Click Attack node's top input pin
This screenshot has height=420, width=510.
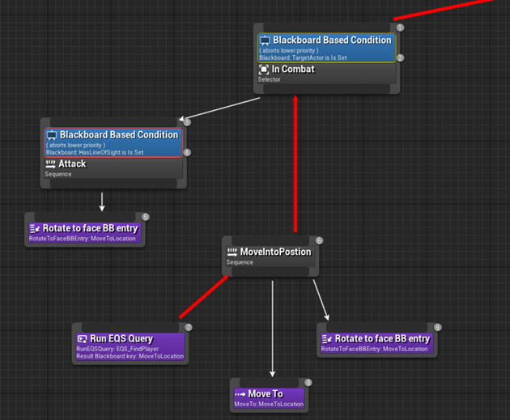click(113, 122)
